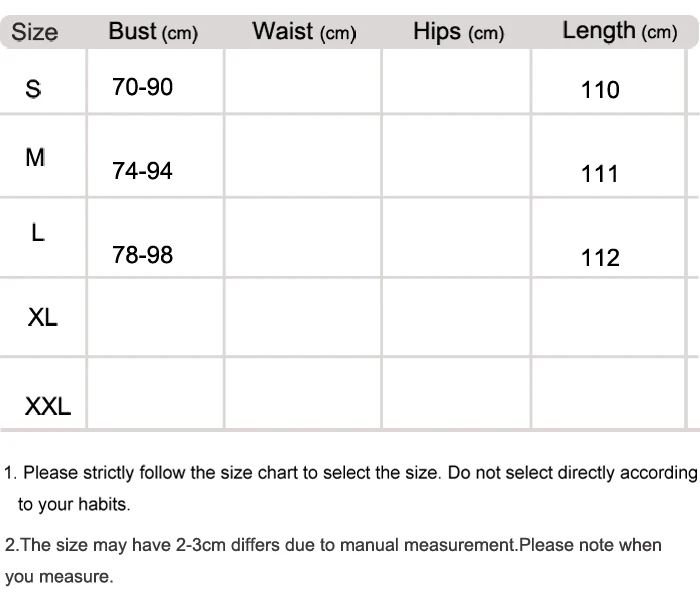
Task: Click the Waist (cm) column header
Action: click(304, 32)
